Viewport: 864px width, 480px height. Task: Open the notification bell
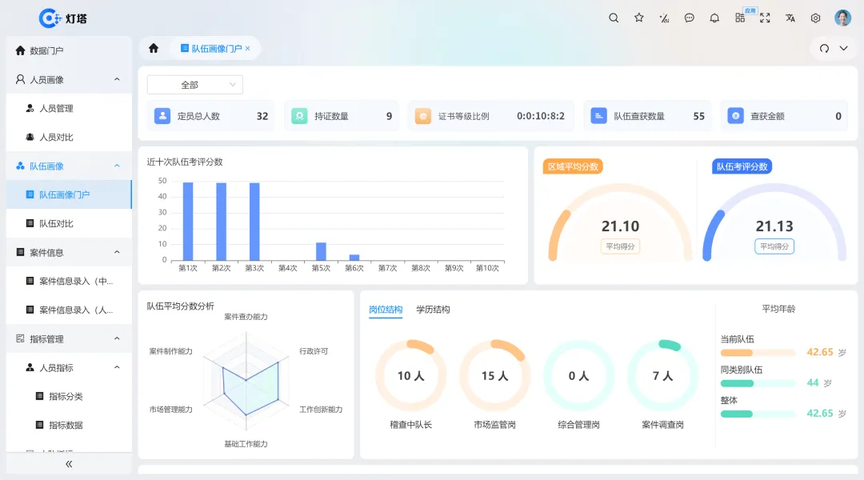click(714, 18)
